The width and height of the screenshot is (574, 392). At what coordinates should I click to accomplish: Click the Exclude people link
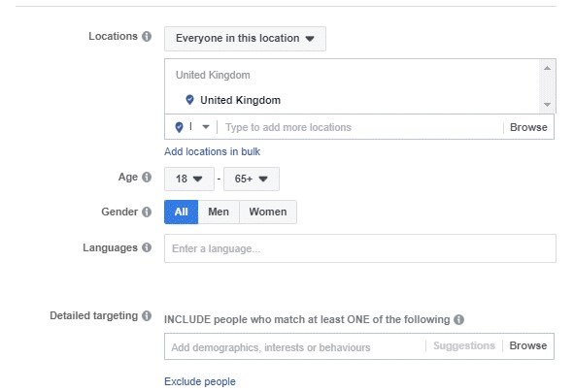(x=200, y=381)
